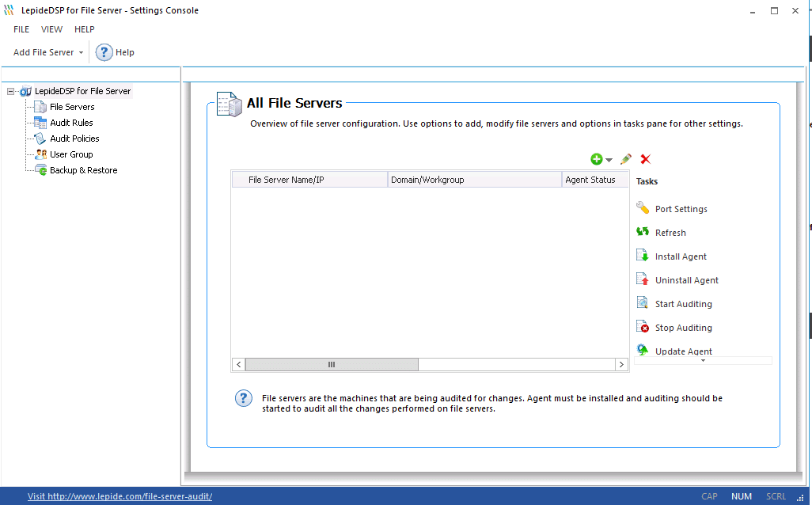Click the Start Auditing task link
812x505 pixels.
(684, 305)
